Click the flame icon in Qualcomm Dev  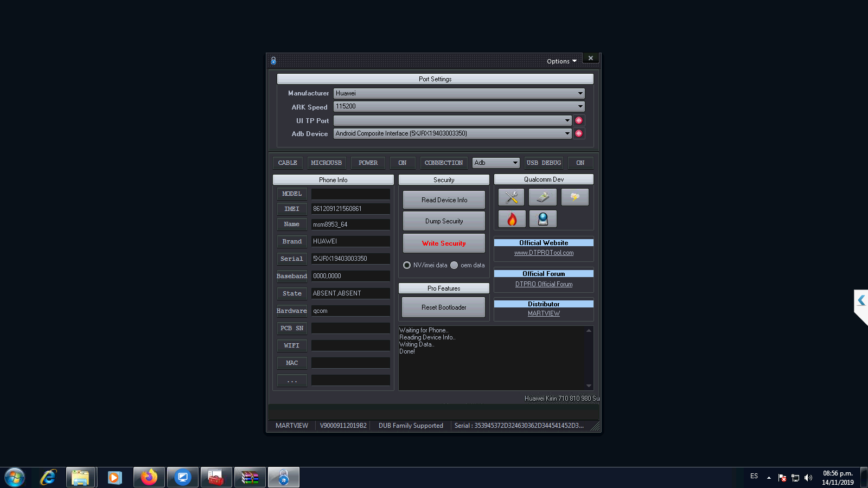tap(512, 219)
